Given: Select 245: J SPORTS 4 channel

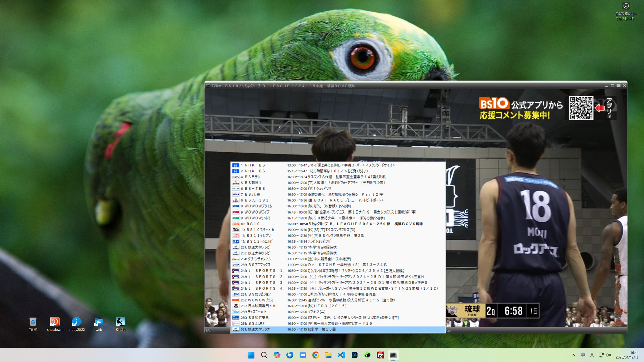Looking at the screenshot, I should coord(338,288).
